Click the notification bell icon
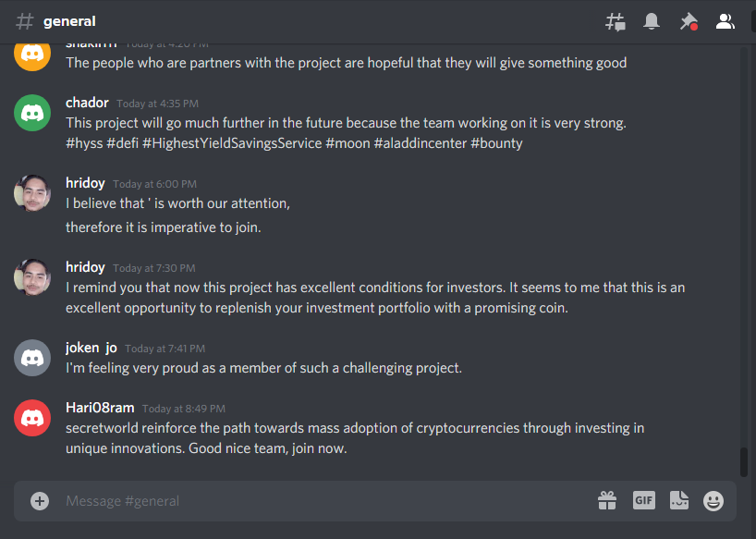 point(652,21)
